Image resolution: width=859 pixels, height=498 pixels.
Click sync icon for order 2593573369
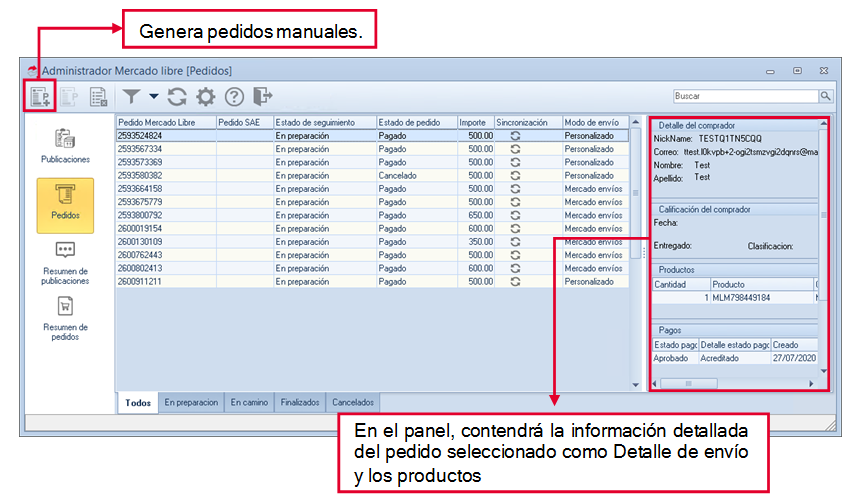(515, 162)
